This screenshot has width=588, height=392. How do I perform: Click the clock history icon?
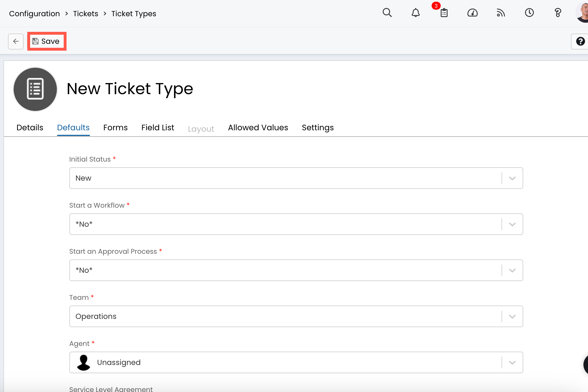click(529, 13)
